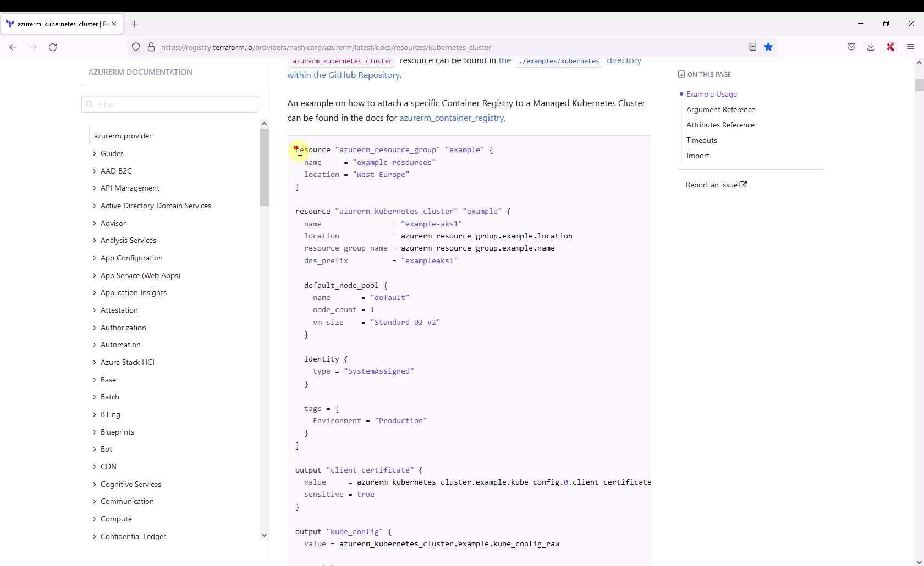The height and width of the screenshot is (566, 924).
Task: Expand the Azure Stack HCI section
Action: [x=128, y=362]
